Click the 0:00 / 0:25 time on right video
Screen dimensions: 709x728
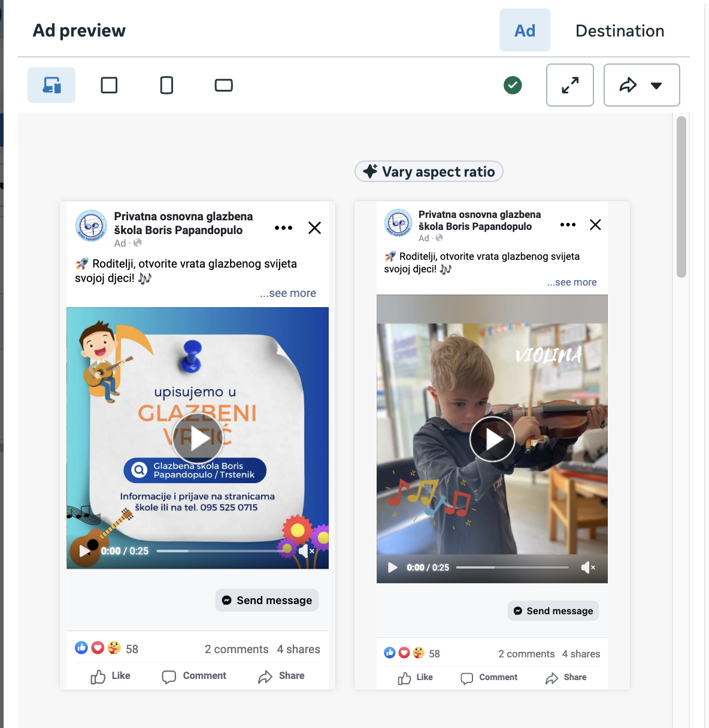pyautogui.click(x=428, y=568)
